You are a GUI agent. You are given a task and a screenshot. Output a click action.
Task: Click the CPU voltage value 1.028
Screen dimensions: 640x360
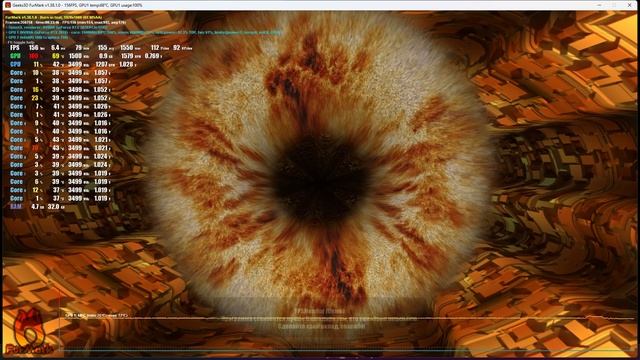126,64
